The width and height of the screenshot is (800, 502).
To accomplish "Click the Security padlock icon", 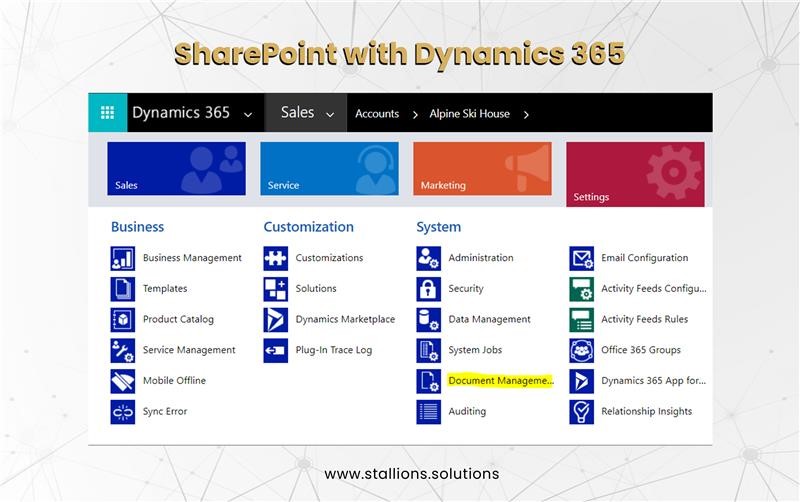I will [x=429, y=289].
